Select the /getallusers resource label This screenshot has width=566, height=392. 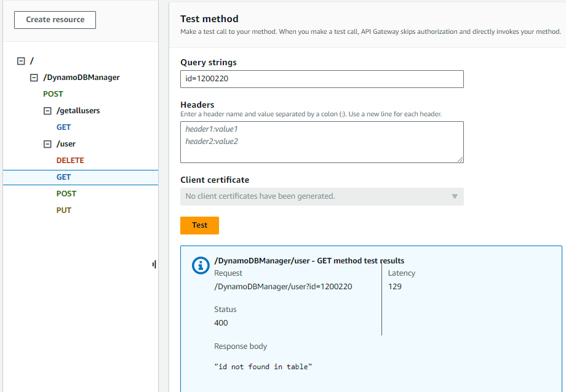(78, 111)
